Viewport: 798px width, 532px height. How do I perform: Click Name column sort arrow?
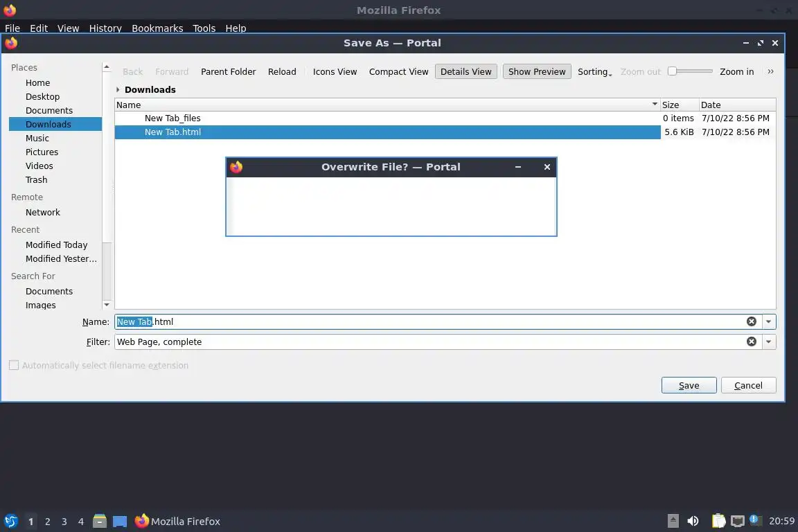pos(655,104)
